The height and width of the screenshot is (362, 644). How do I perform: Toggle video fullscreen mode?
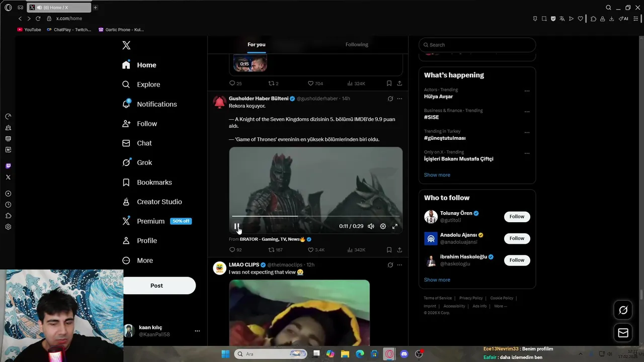(395, 226)
